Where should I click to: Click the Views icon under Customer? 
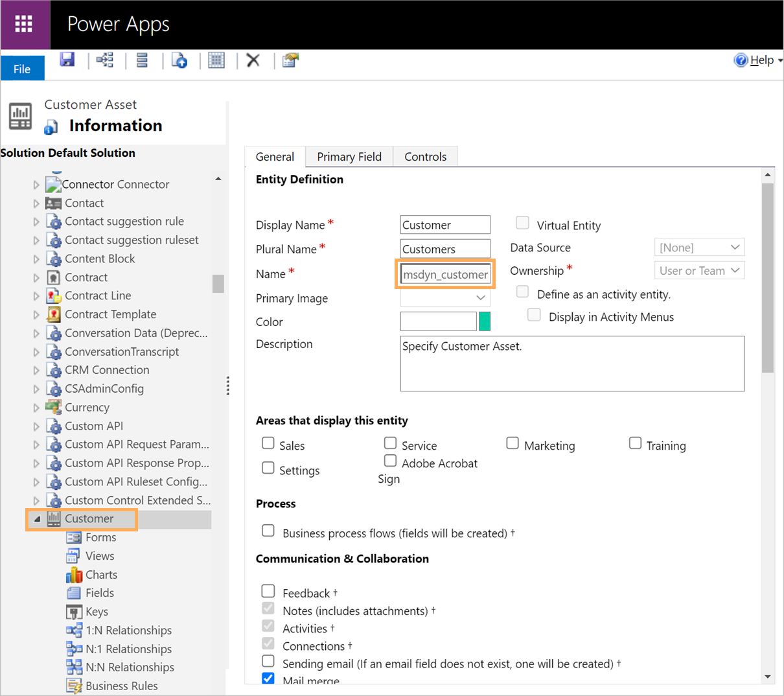coord(73,556)
